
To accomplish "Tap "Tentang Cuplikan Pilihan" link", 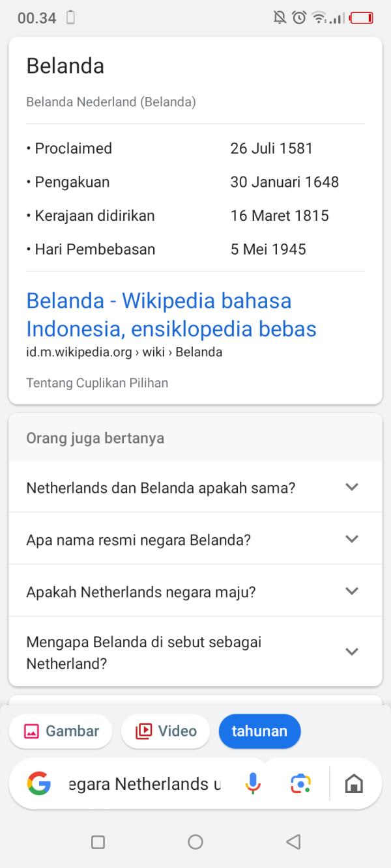I will click(x=97, y=383).
